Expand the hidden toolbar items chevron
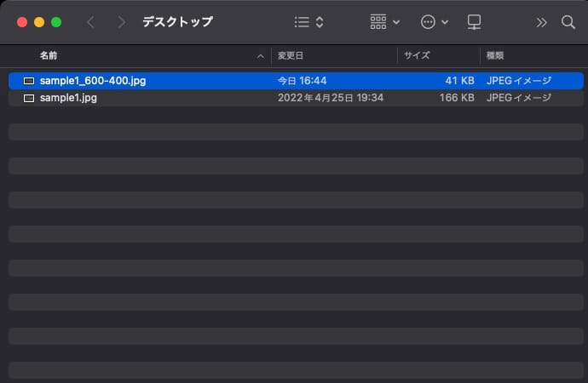The width and height of the screenshot is (588, 383). (541, 22)
